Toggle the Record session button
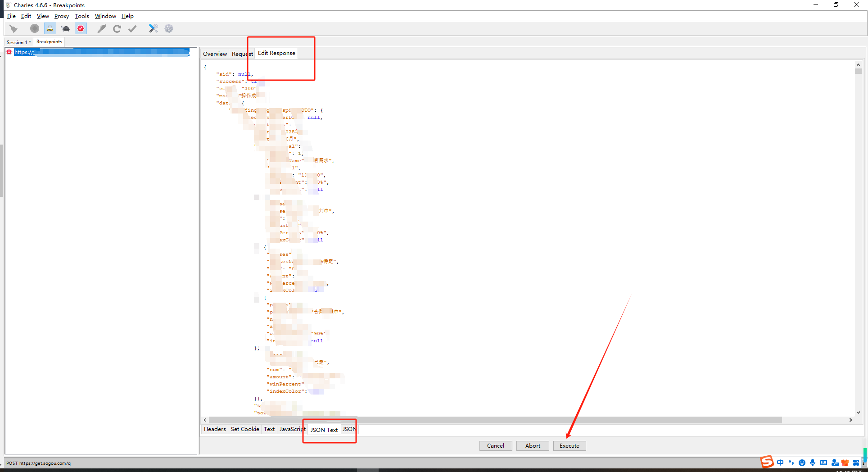Screen dimensions: 868x472 point(34,29)
